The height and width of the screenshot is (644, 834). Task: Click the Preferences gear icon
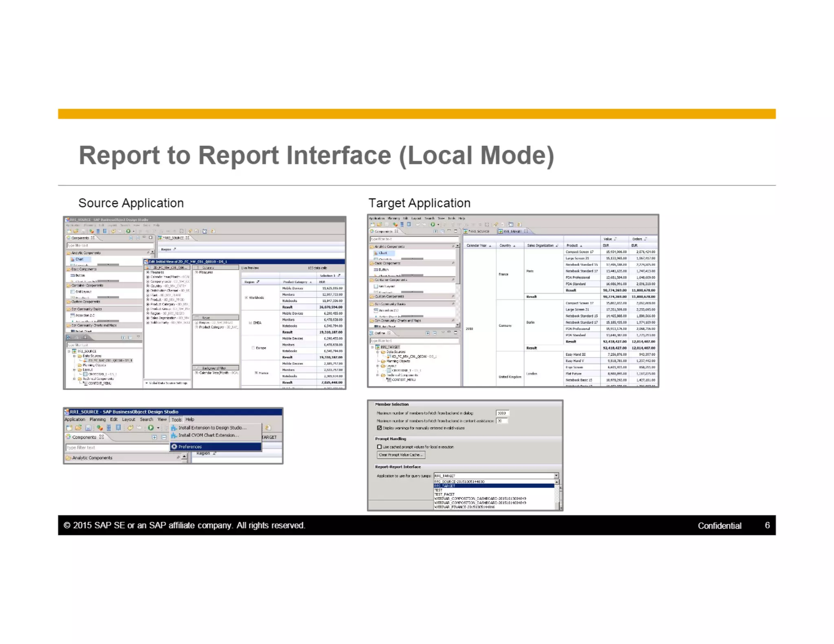pyautogui.click(x=174, y=447)
